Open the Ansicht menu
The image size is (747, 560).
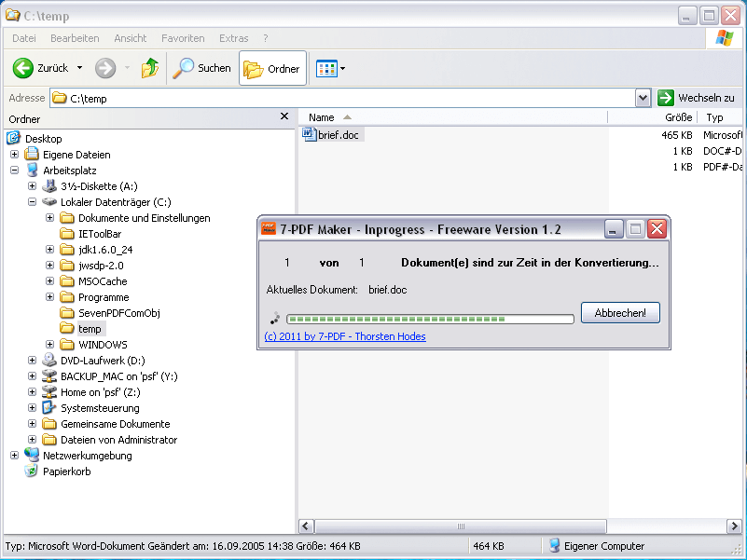[130, 38]
